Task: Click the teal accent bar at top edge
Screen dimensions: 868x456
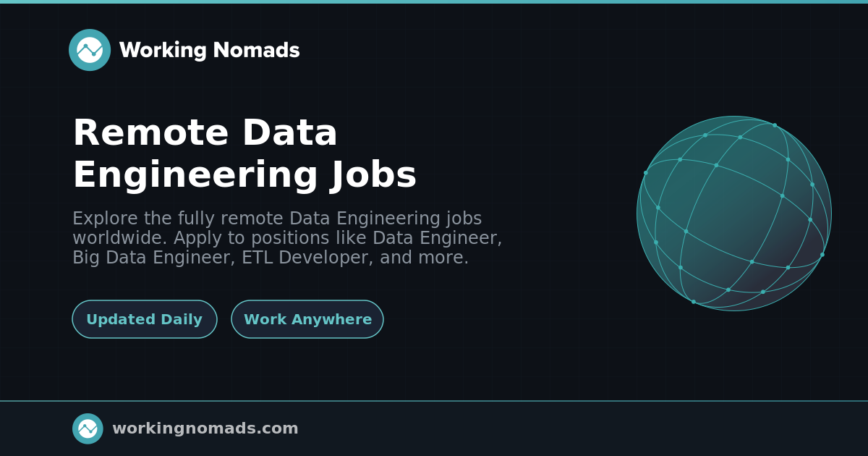Action: click(434, 1)
